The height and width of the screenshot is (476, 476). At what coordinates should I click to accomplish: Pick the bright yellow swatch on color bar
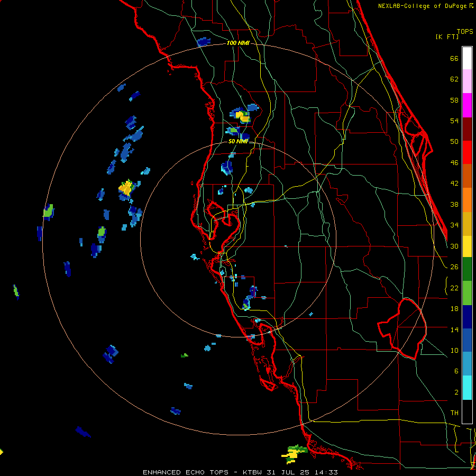467,246
